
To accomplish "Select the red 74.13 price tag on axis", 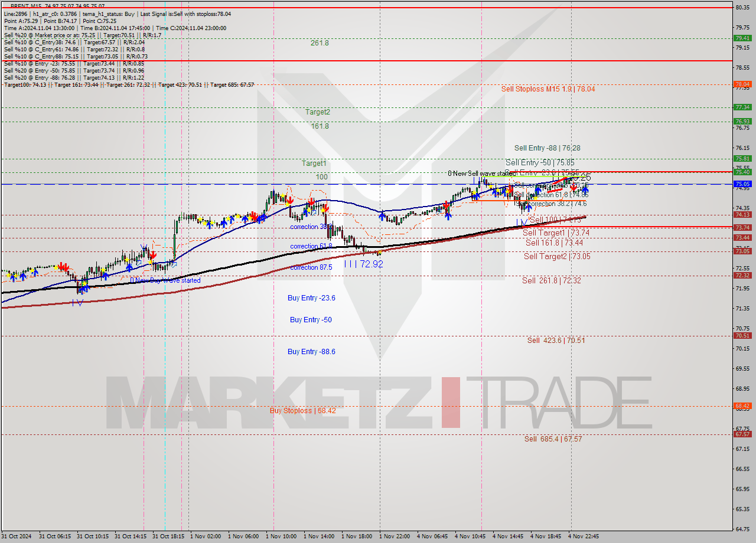I will (x=742, y=214).
